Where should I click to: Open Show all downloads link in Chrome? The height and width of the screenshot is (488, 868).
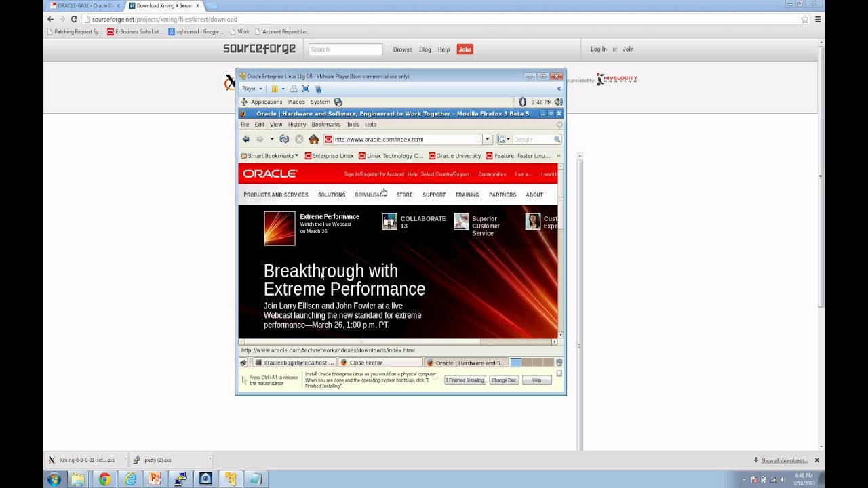[784, 460]
